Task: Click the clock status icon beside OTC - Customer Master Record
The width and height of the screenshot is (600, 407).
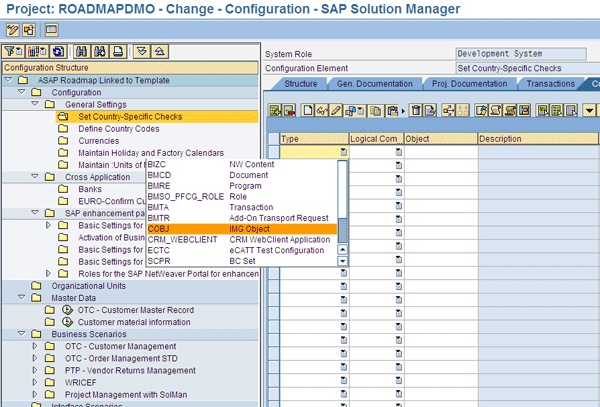Action: 67,310
